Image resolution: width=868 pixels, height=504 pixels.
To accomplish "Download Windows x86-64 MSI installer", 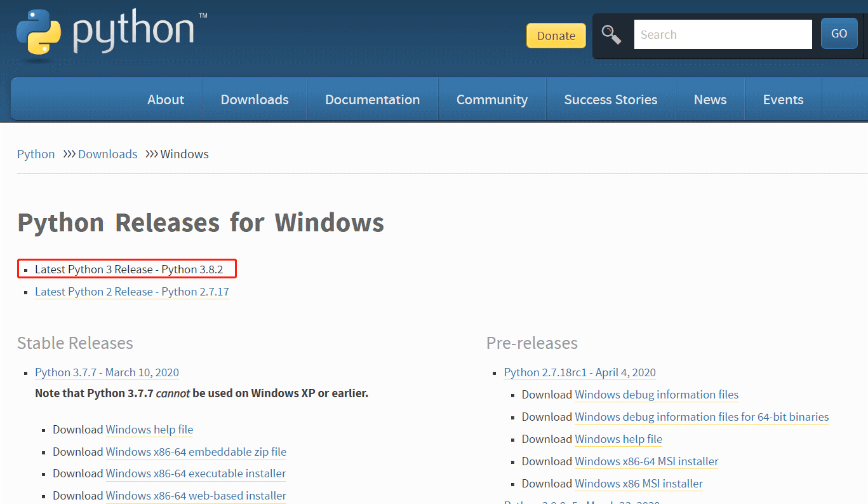I will pos(646,461).
